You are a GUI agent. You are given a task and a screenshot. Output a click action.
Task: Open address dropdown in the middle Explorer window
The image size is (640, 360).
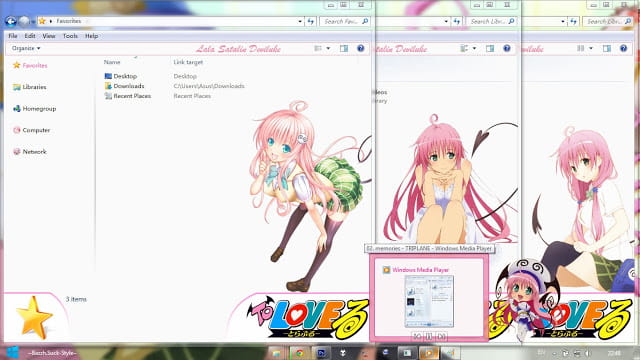(446, 21)
